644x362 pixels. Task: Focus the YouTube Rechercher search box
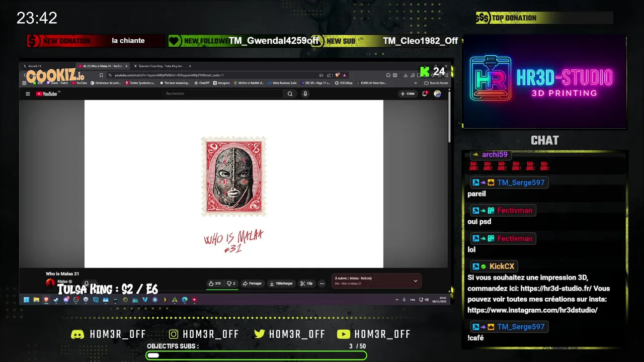click(x=223, y=94)
